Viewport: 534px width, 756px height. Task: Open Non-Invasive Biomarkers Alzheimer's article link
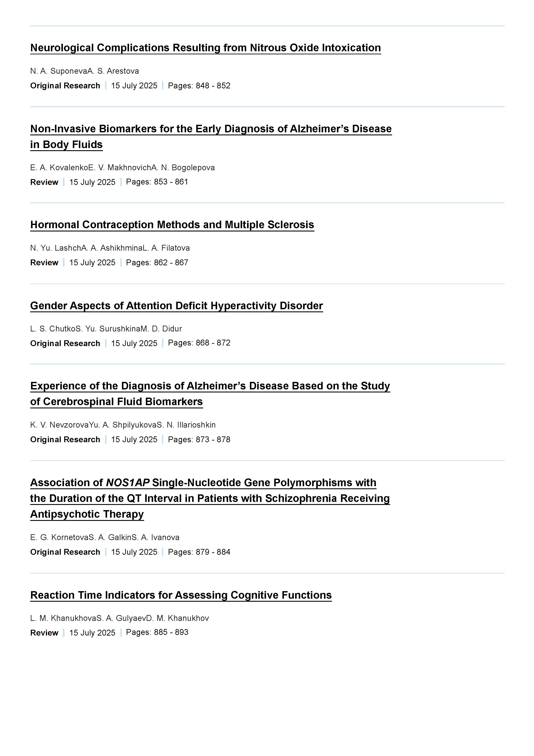pyautogui.click(x=211, y=136)
